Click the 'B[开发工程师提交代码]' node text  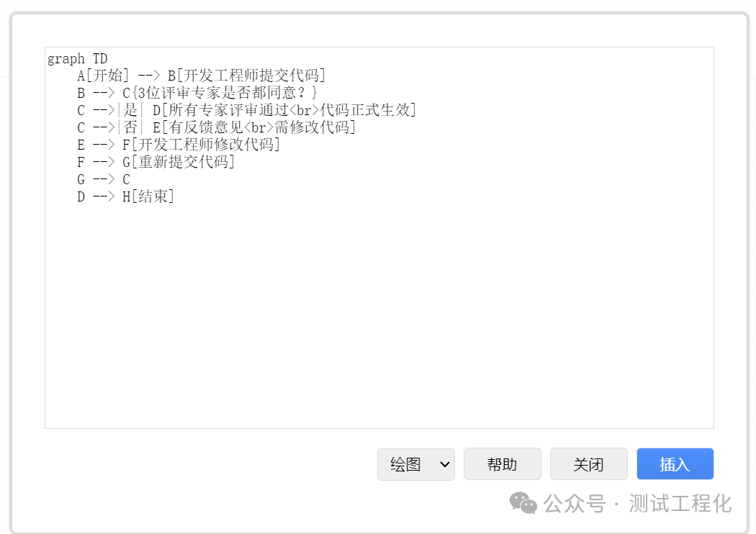click(x=246, y=76)
